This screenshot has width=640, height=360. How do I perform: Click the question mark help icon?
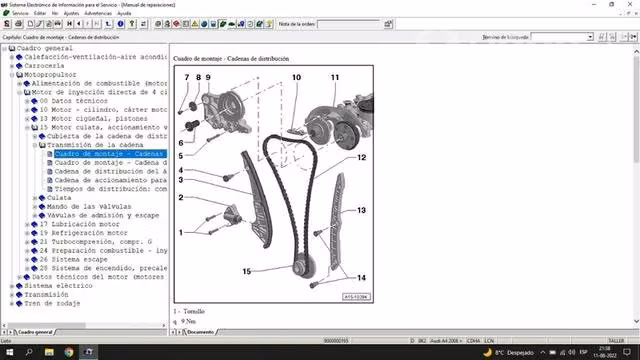click(132, 24)
